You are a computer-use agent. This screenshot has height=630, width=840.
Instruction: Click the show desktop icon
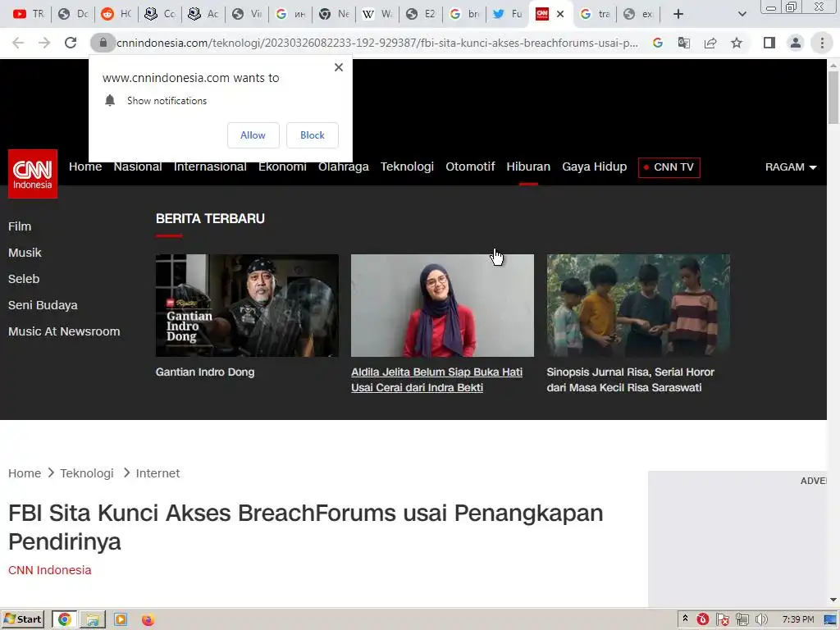[830, 620]
